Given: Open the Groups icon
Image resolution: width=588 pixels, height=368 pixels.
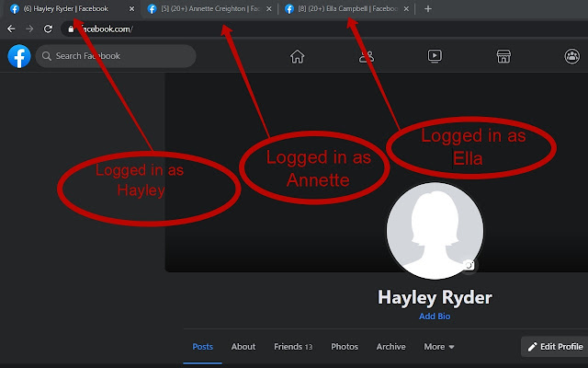Looking at the screenshot, I should click(571, 56).
